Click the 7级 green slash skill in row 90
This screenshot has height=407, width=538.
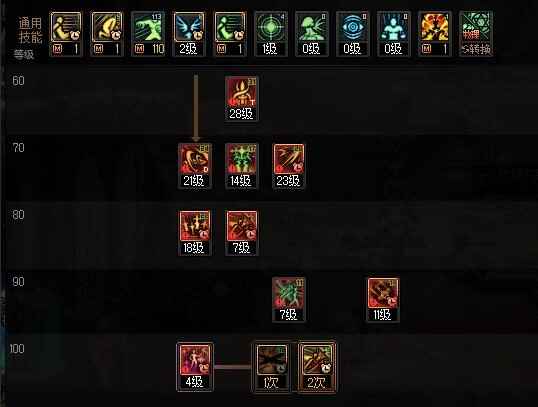click(x=289, y=300)
